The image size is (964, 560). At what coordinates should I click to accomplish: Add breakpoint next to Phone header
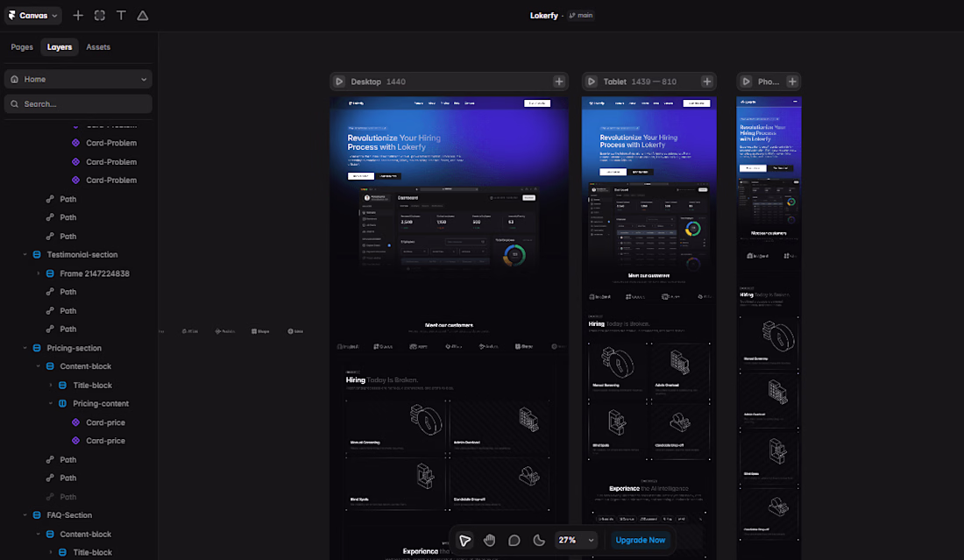coord(792,82)
